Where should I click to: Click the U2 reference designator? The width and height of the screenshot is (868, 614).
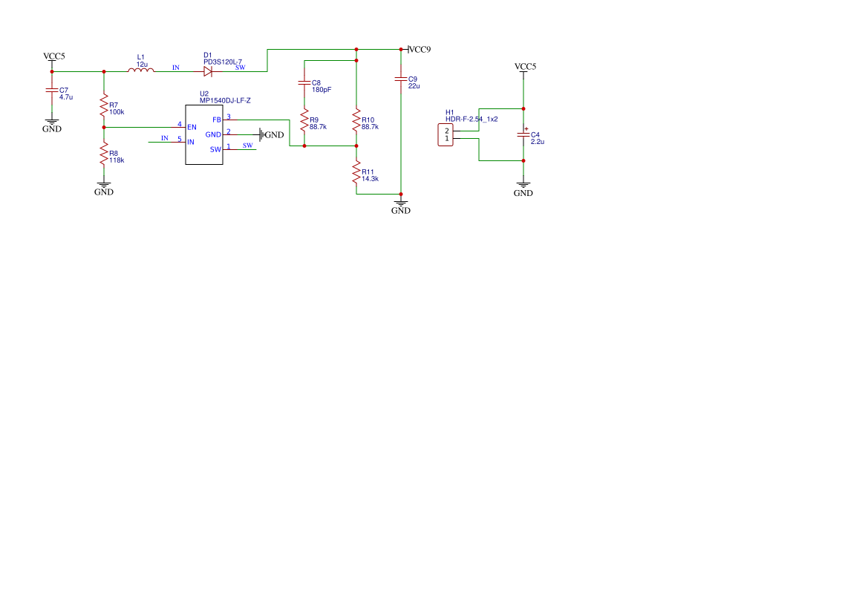(x=204, y=94)
